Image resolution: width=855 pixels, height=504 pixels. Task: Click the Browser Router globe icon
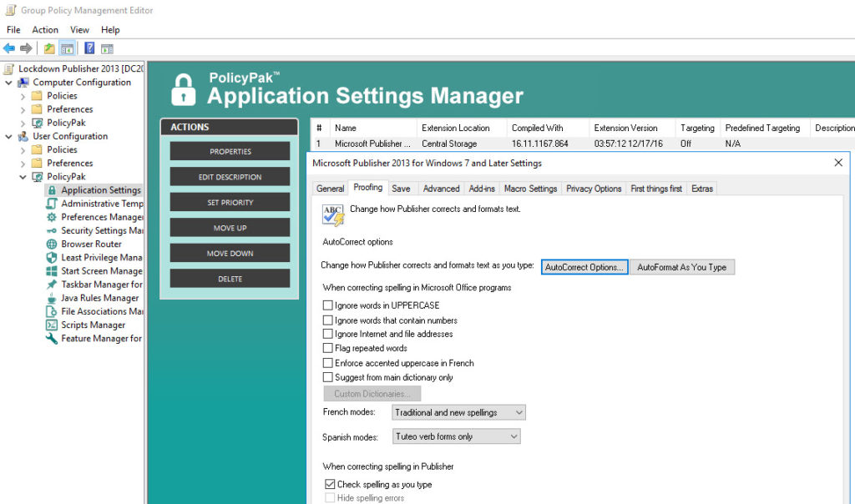tap(51, 244)
